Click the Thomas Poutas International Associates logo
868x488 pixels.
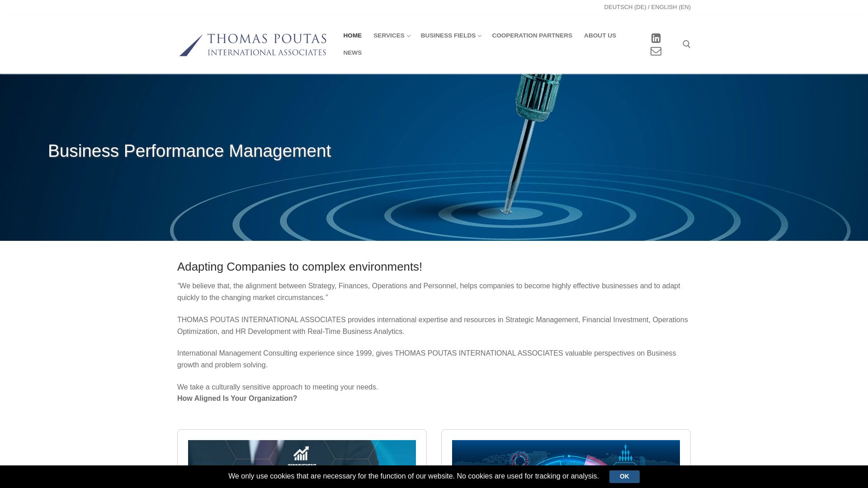coord(253,45)
